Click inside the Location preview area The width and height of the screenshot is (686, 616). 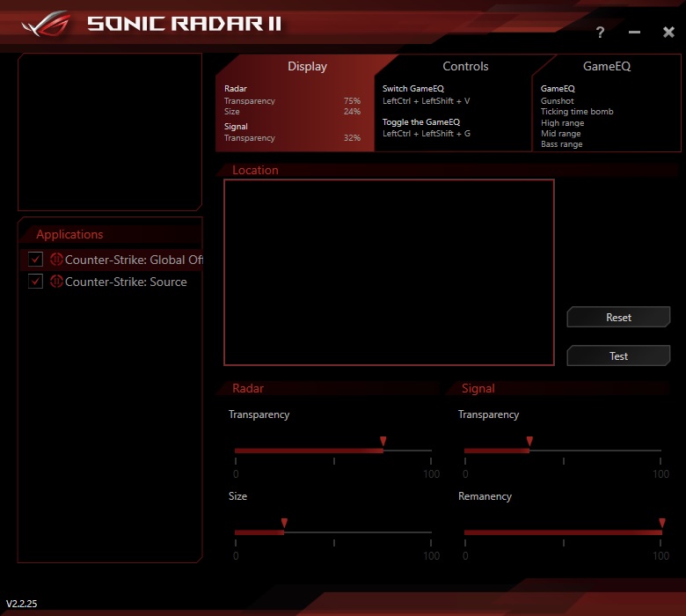coord(389,272)
